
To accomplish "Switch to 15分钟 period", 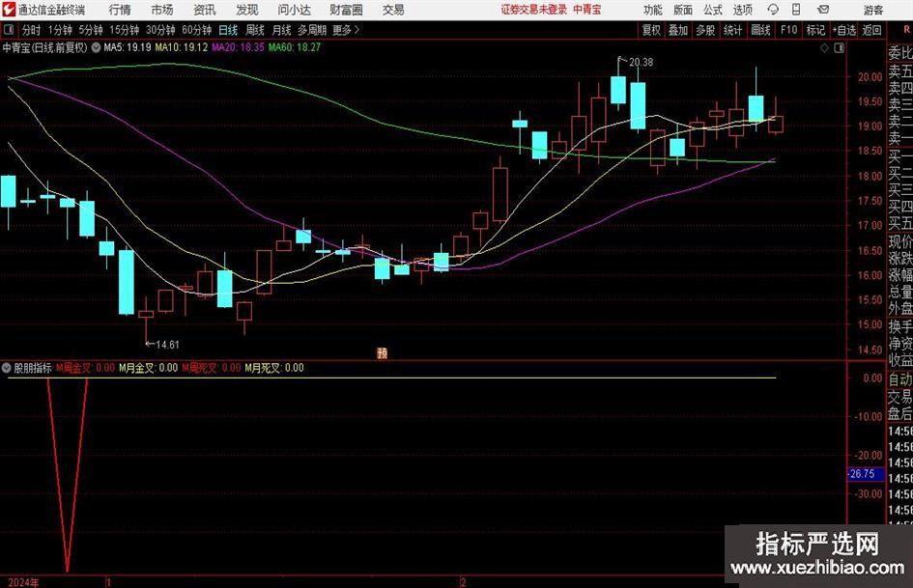I will (x=124, y=30).
